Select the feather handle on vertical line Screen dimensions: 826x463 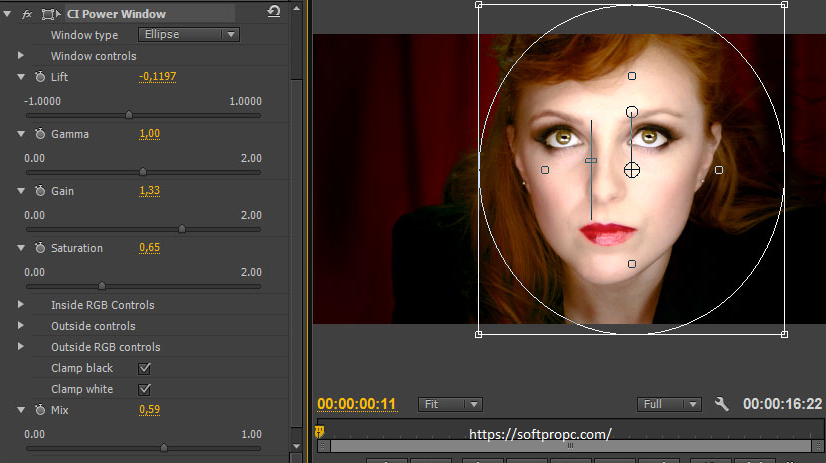pos(591,160)
